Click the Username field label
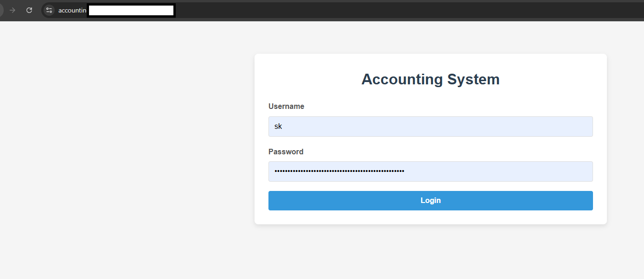Viewport: 644px width, 279px height. (286, 106)
